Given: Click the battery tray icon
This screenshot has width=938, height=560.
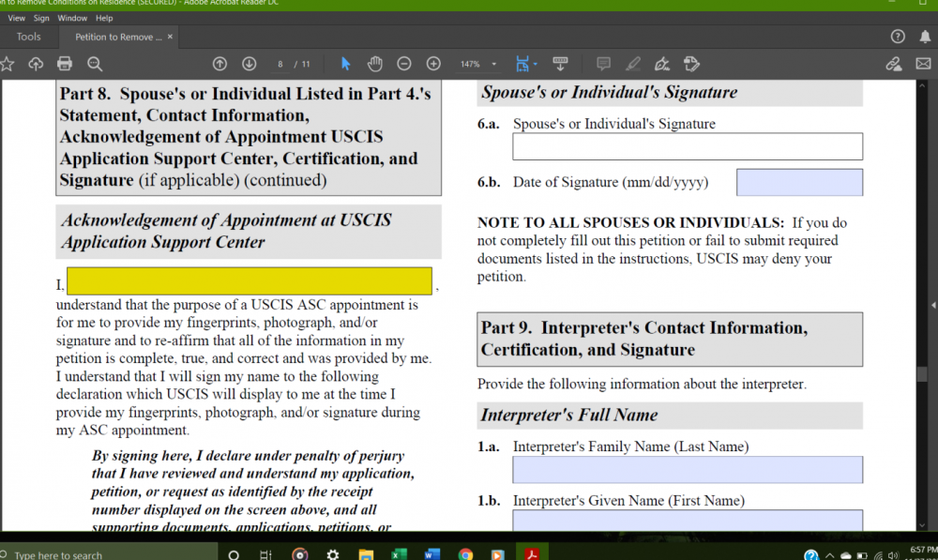Looking at the screenshot, I should [x=861, y=556].
